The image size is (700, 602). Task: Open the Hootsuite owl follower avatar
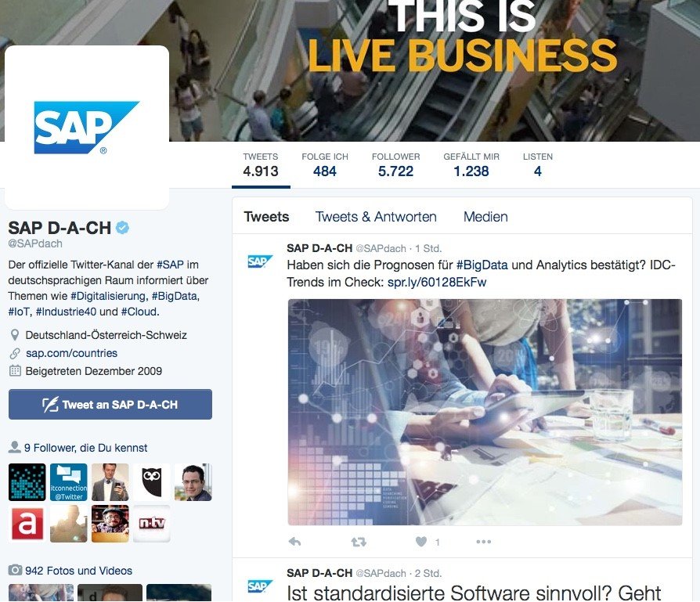(x=152, y=482)
